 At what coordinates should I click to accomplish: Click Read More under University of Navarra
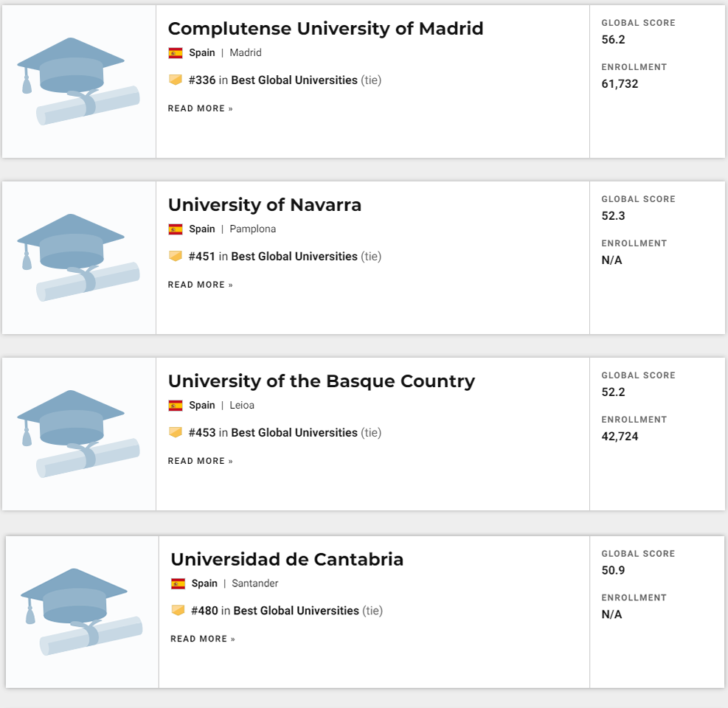coord(200,285)
